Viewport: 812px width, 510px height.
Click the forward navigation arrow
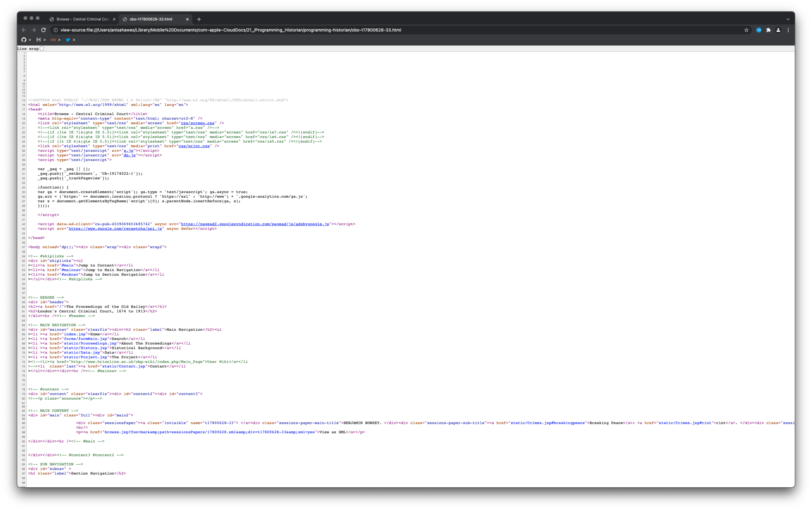34,30
